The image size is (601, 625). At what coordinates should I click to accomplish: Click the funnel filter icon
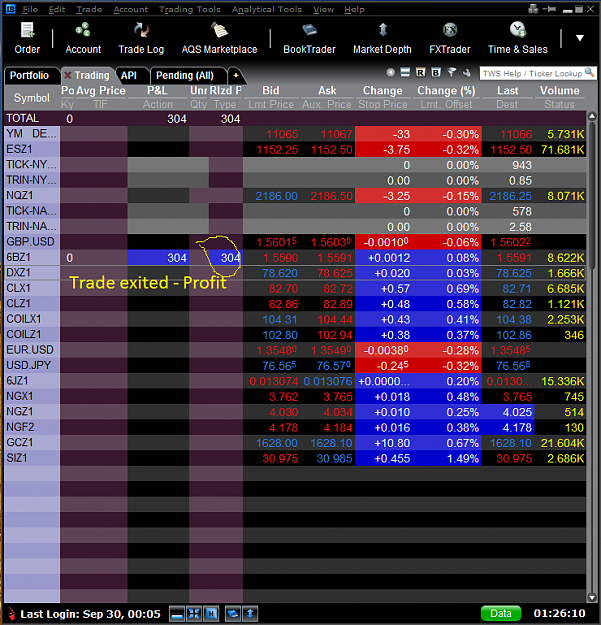coord(452,72)
